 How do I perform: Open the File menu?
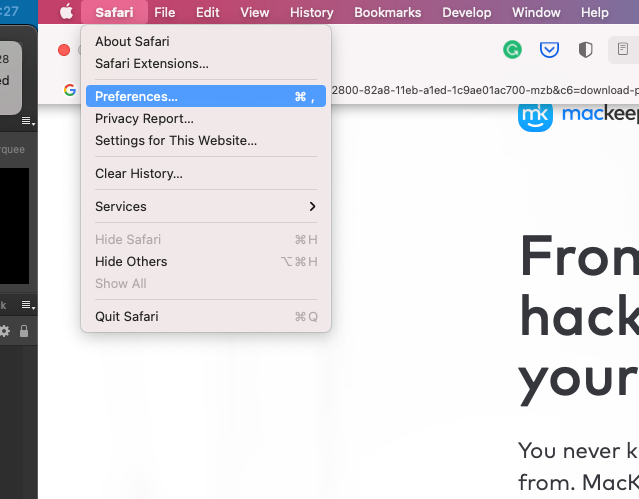[x=165, y=12]
